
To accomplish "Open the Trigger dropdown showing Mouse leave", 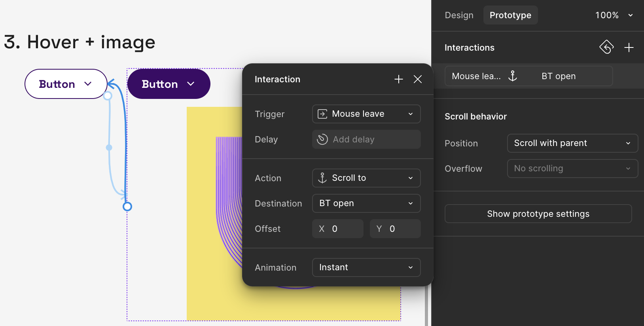I will [366, 114].
